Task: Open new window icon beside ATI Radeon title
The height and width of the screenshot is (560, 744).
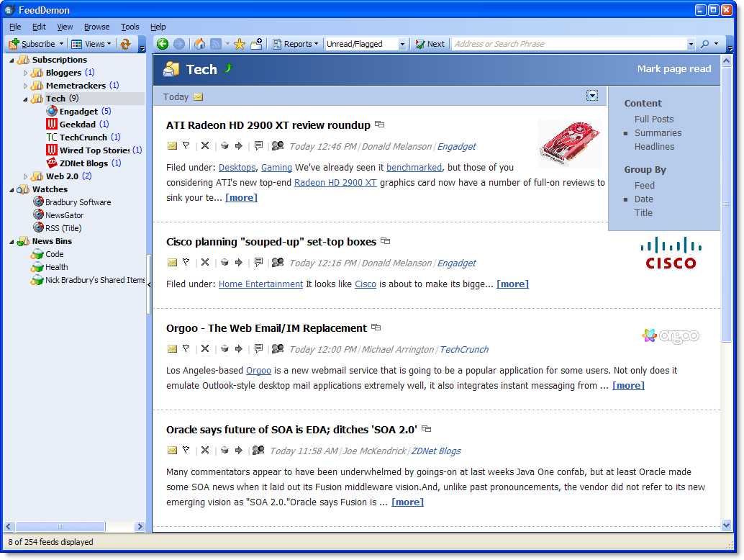Action: click(x=380, y=125)
